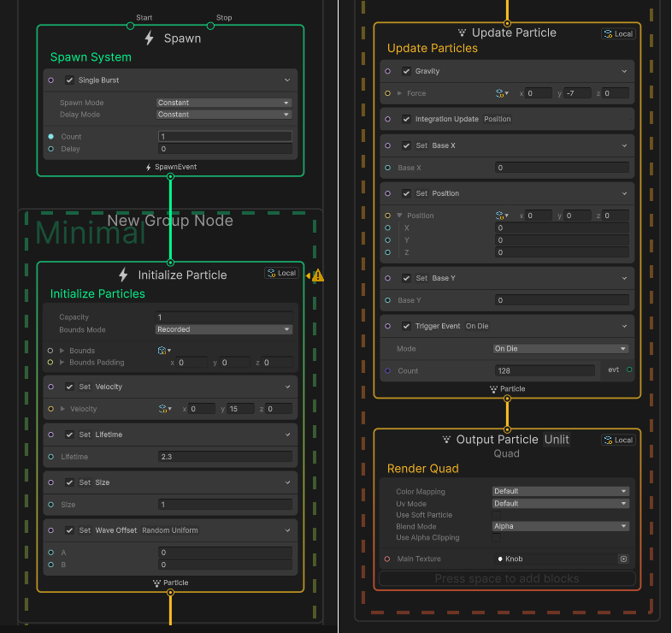Click the New Group Node title
672x633 pixels.
(x=170, y=221)
